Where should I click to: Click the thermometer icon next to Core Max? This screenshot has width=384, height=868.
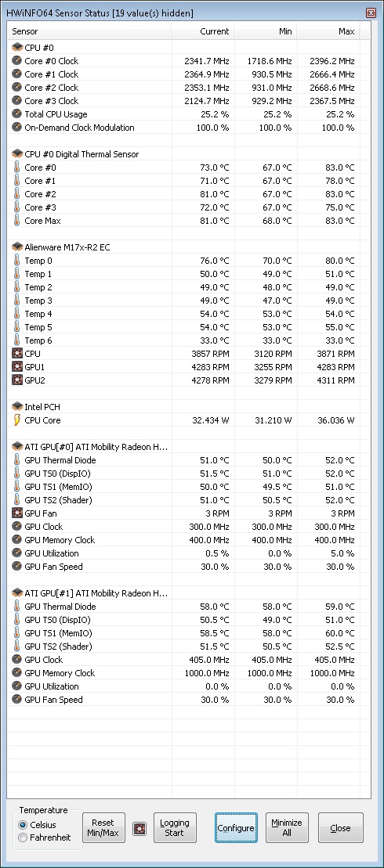click(16, 220)
